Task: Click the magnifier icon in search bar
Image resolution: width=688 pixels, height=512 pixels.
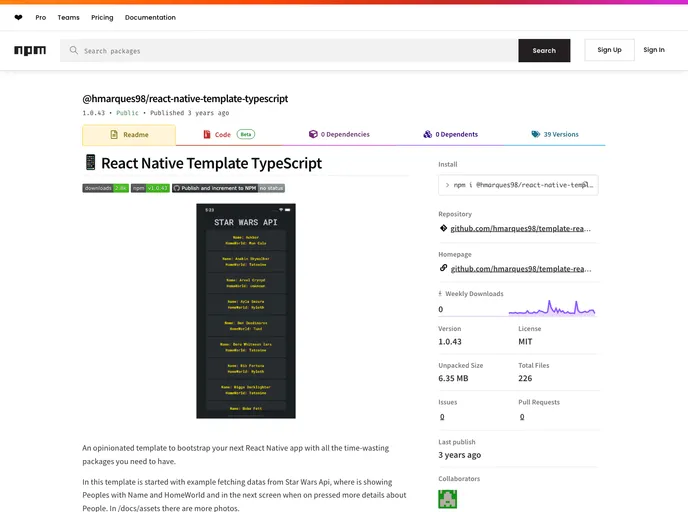Action: pos(74,50)
